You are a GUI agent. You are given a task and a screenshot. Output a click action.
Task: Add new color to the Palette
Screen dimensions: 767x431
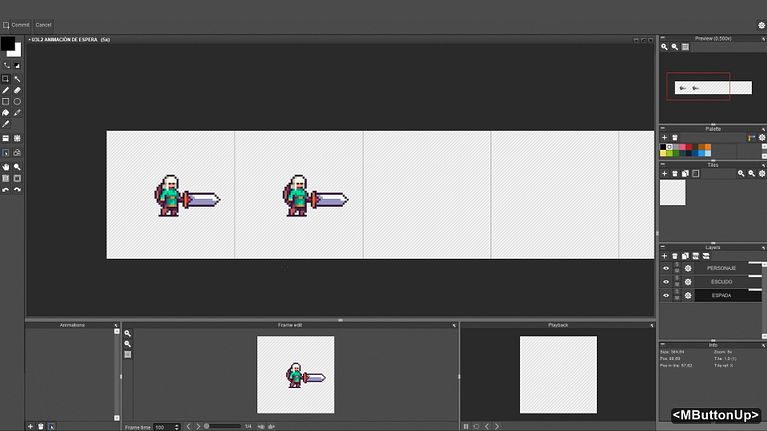[x=664, y=138]
